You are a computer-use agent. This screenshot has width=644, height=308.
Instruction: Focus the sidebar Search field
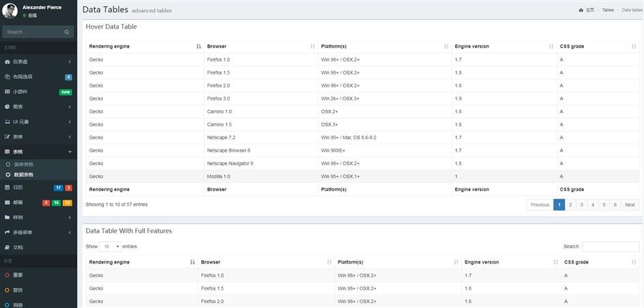(x=33, y=32)
